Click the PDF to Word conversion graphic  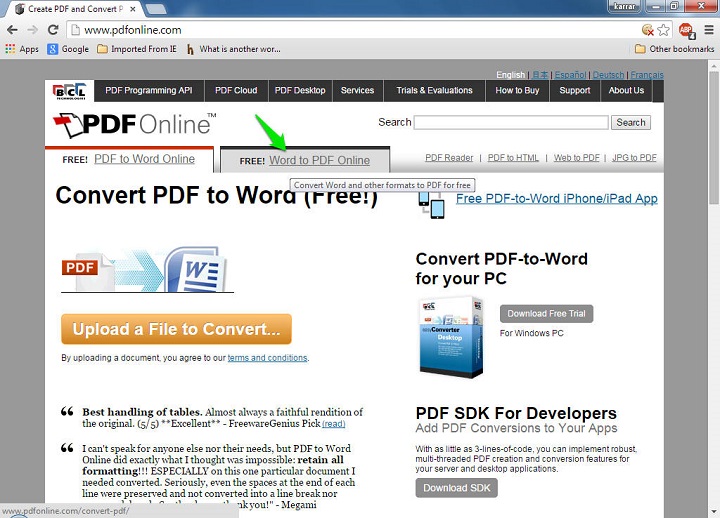[x=147, y=270]
